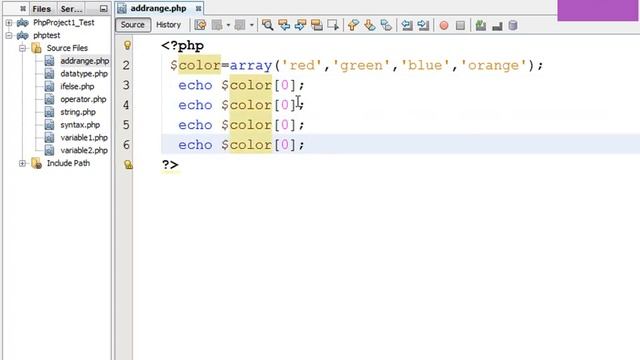Select the Source Files folder
The image size is (640, 360).
coord(67,48)
